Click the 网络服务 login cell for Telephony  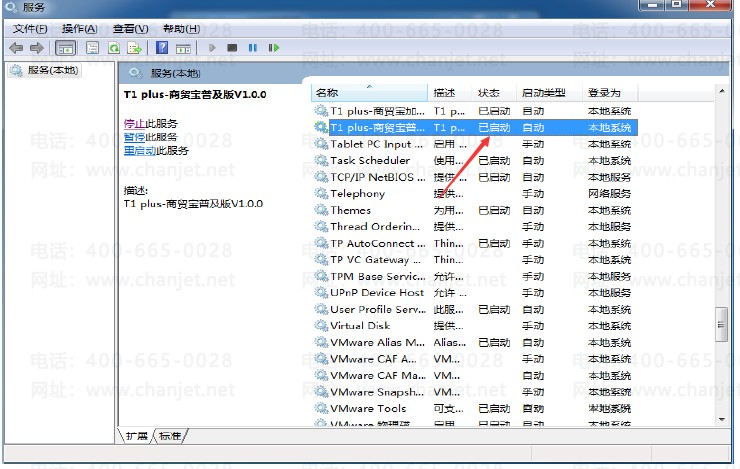click(609, 194)
